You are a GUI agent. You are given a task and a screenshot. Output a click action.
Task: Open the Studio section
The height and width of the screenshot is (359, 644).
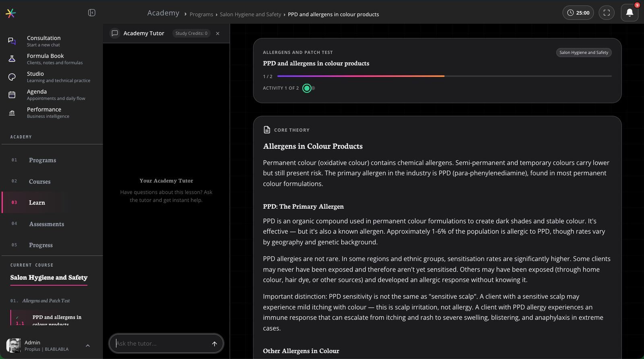(52, 77)
